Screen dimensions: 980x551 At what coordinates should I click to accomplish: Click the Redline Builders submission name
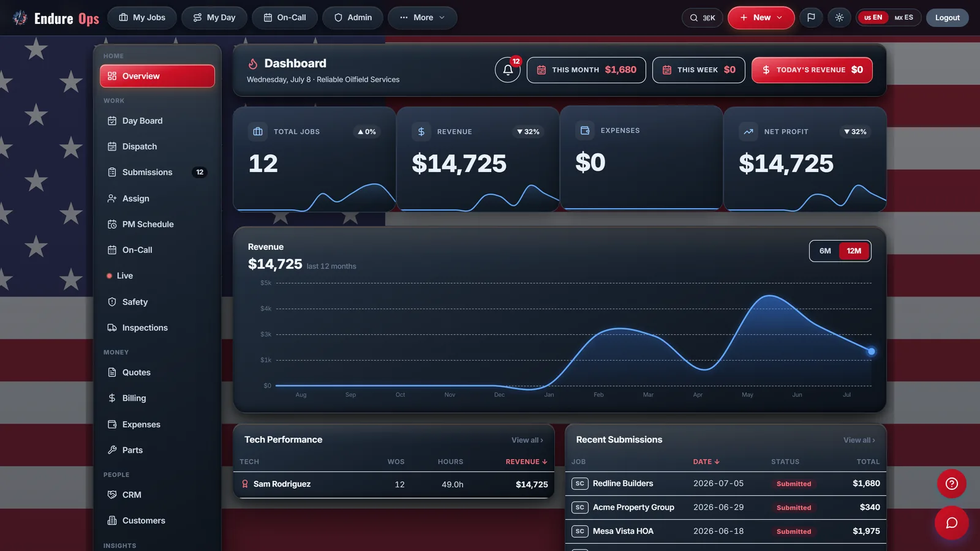(623, 484)
